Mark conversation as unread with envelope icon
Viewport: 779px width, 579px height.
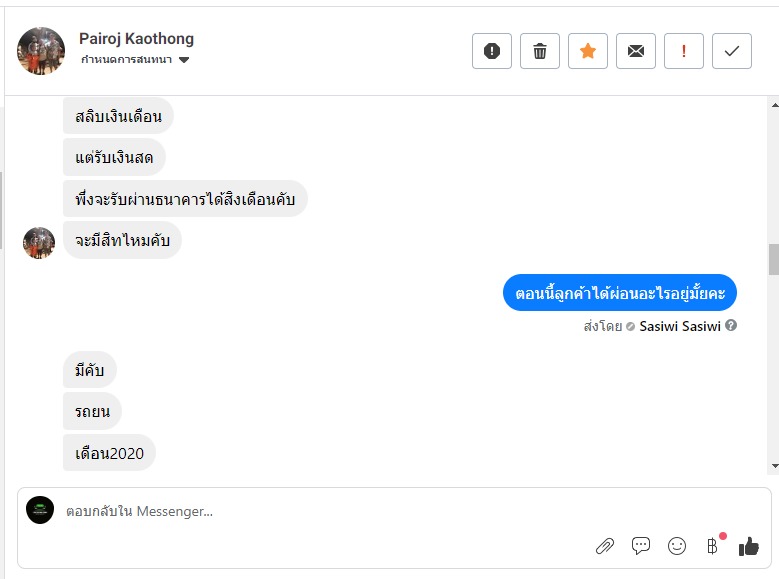(636, 51)
